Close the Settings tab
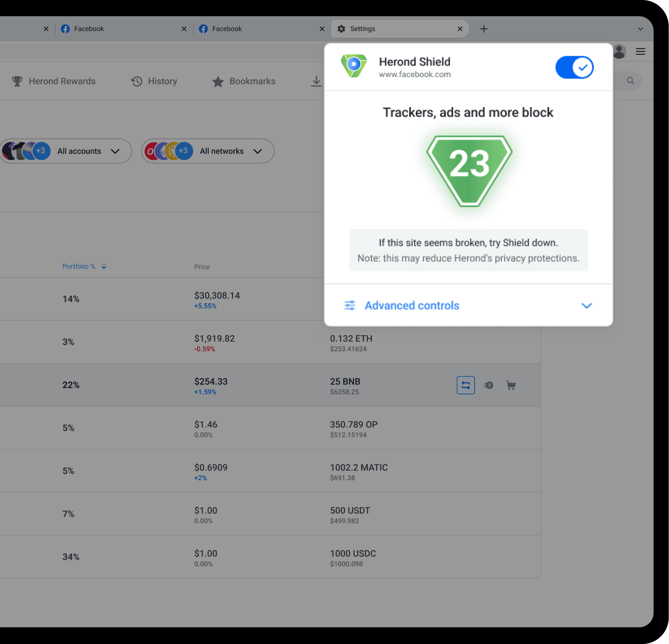 [460, 29]
